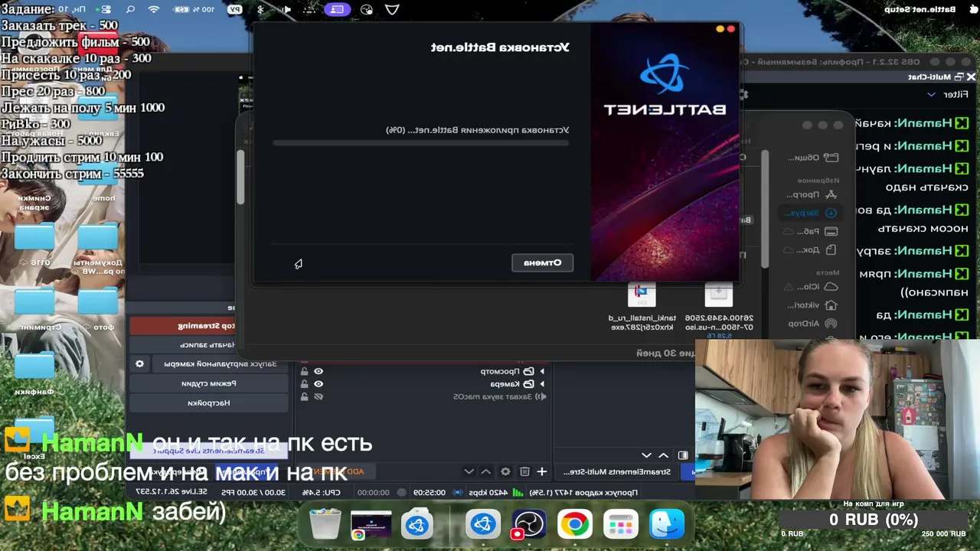Open Google Chrome from the Dock
Viewport: 980px width, 551px height.
(x=574, y=525)
